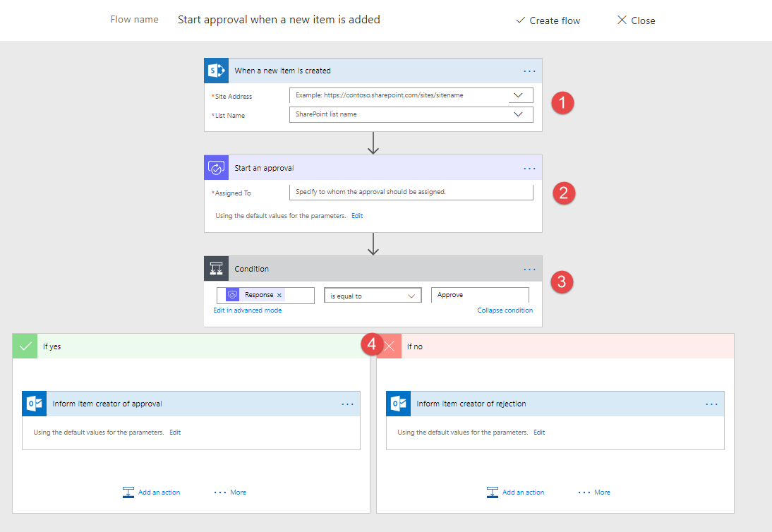Click Edit on the rejection email parameters

point(538,432)
